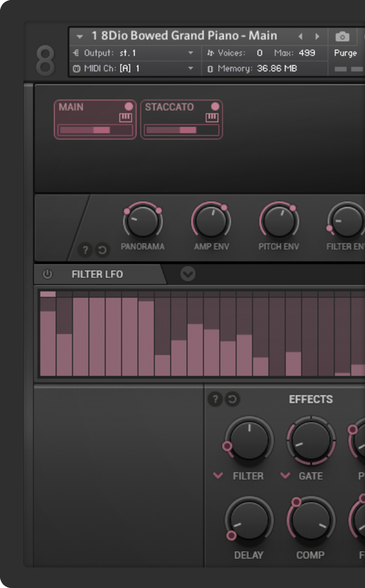Image resolution: width=365 pixels, height=588 pixels.
Task: Toggle the FILTER LFO power button
Action: click(x=48, y=274)
